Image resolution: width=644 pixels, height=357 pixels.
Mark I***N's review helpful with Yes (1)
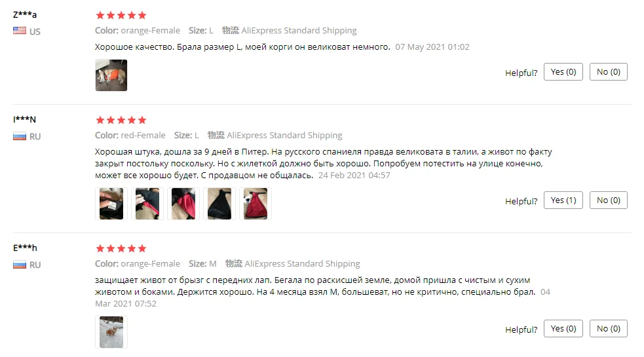[x=563, y=200]
